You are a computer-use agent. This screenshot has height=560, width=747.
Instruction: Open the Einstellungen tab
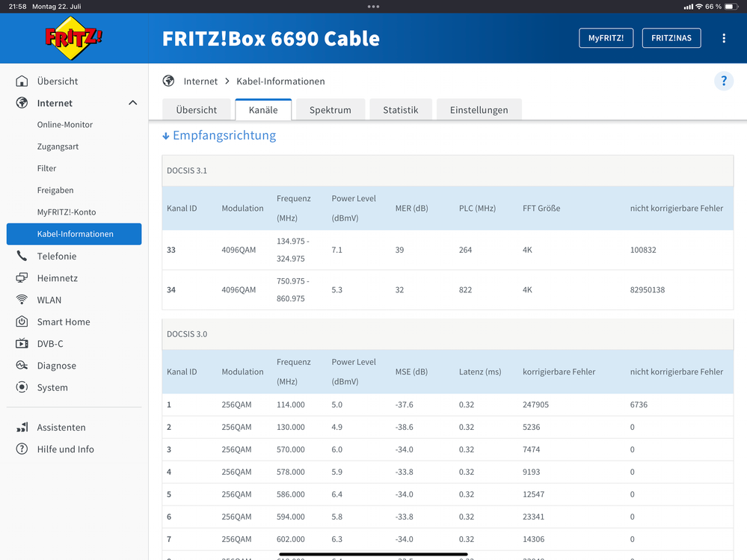[x=479, y=110]
